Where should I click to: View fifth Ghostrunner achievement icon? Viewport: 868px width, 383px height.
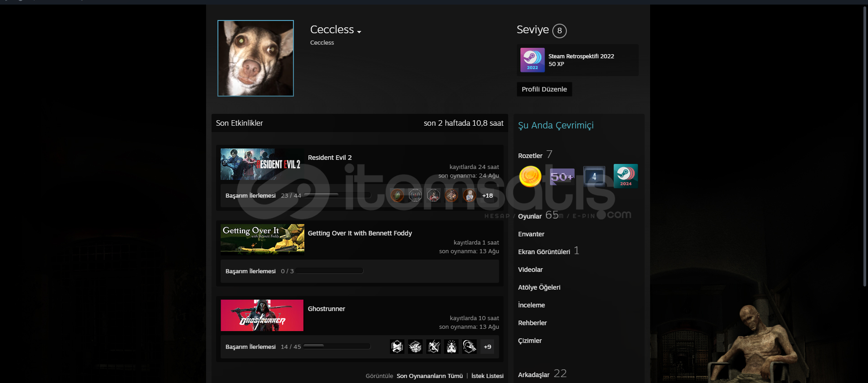pos(469,347)
